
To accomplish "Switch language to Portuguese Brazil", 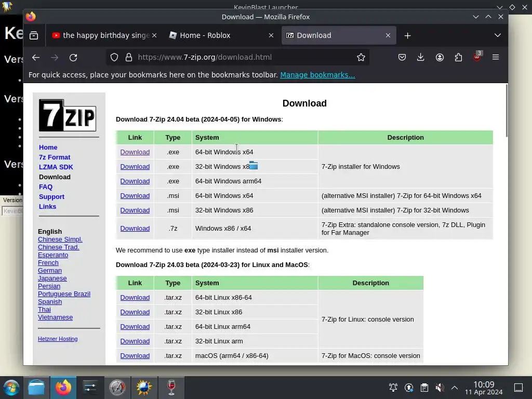I will coord(64,294).
